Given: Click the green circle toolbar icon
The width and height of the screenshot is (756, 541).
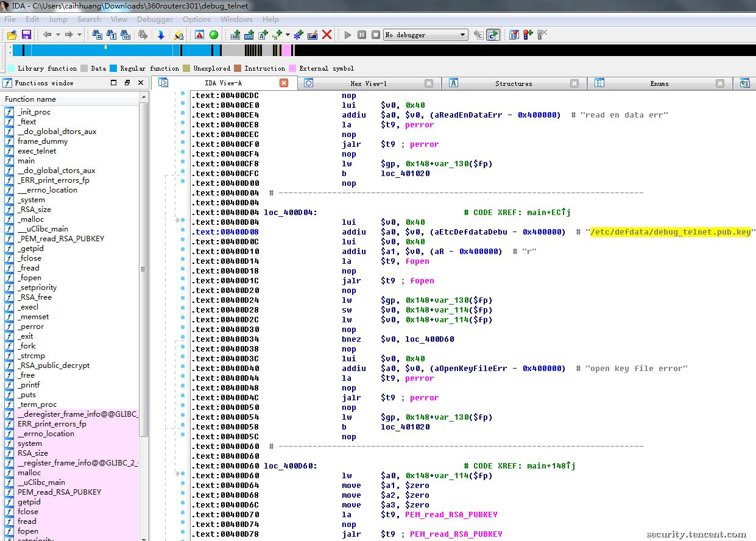Looking at the screenshot, I should (x=214, y=35).
